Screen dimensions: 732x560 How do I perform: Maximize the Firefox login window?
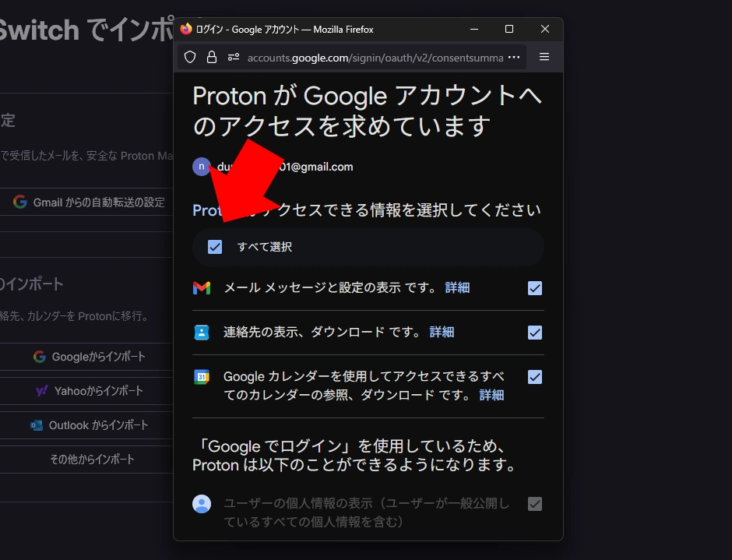click(509, 29)
